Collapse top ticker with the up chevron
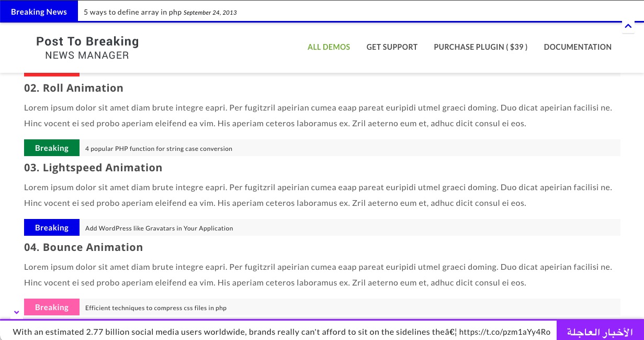Screen dimensions: 644x340 (x=628, y=27)
